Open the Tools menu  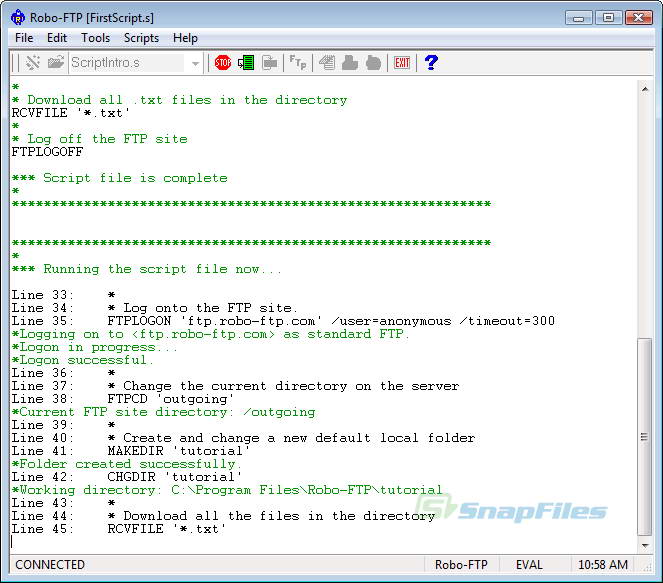click(96, 38)
